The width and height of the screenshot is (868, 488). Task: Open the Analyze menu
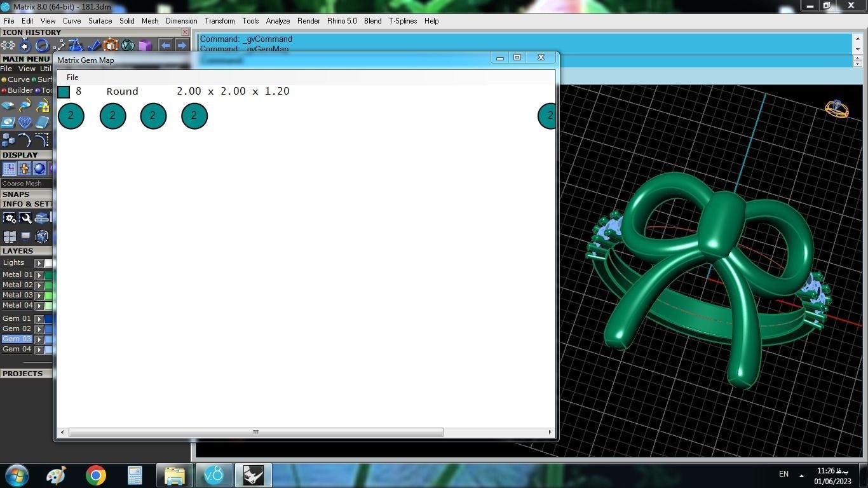278,21
